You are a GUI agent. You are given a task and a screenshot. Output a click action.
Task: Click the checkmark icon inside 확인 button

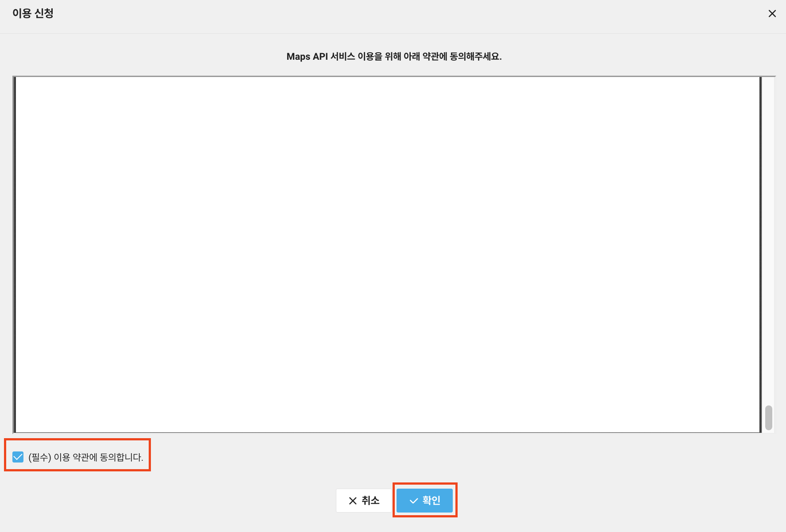click(414, 501)
